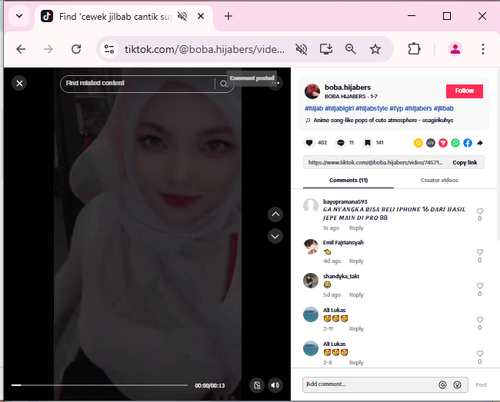
Task: Share video to WhatsApp
Action: tap(455, 143)
